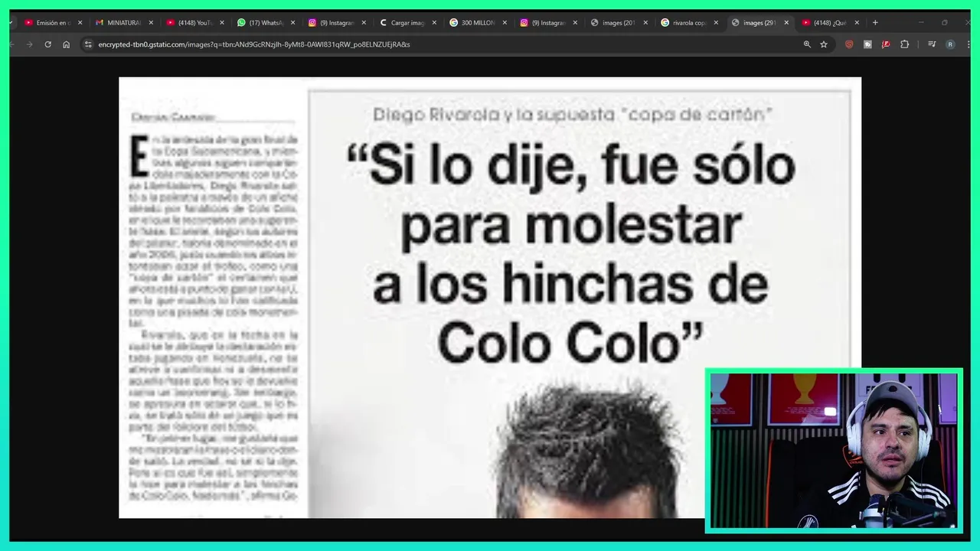Click the streamer webcam overlay

pyautogui.click(x=834, y=452)
